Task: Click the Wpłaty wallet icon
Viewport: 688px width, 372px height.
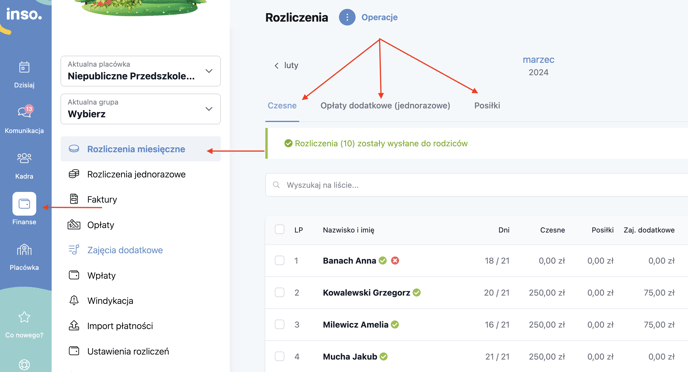Action: tap(74, 275)
